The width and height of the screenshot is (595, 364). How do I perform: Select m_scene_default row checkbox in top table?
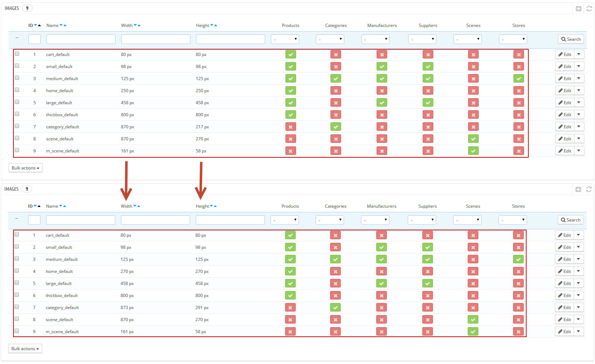click(17, 150)
